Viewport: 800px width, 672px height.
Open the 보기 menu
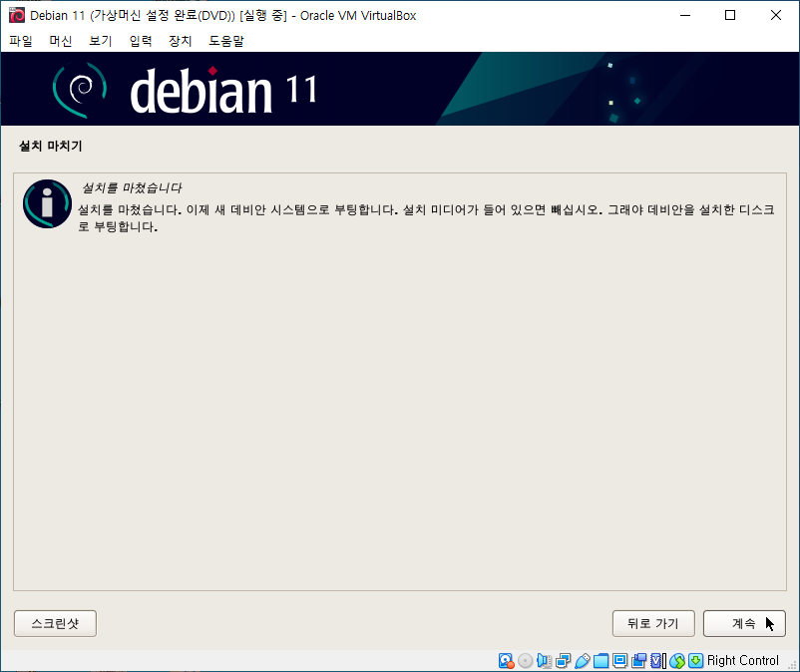[x=101, y=41]
